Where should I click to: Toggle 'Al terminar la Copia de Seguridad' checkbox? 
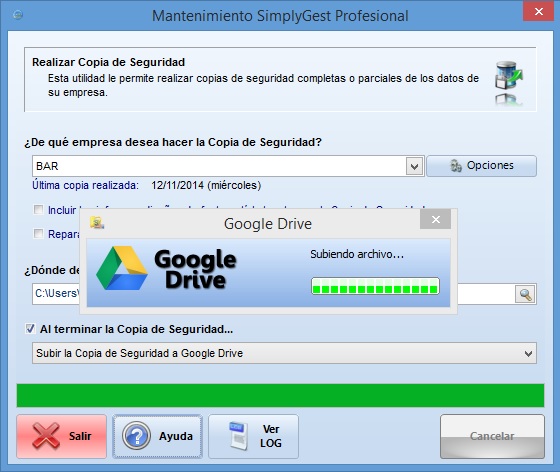coord(30,328)
